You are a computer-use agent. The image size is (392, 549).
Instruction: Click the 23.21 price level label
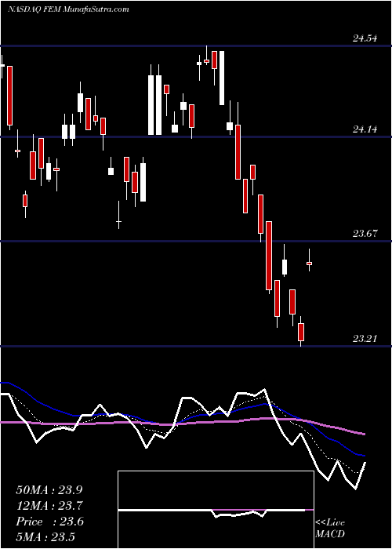point(365,339)
